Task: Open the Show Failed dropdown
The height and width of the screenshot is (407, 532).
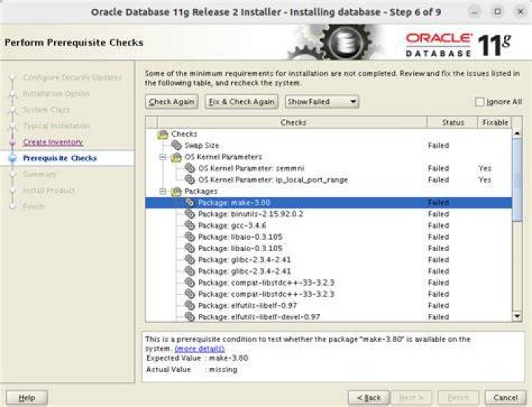Action: click(x=321, y=102)
